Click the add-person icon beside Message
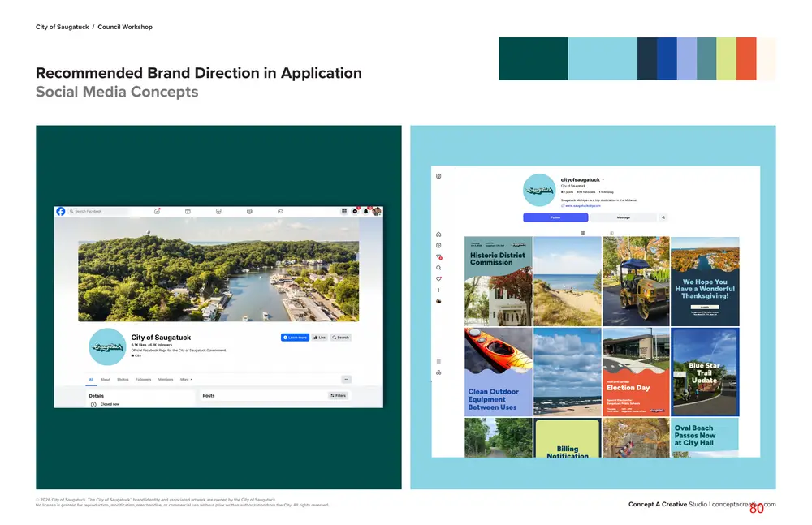812x525 pixels. (663, 217)
